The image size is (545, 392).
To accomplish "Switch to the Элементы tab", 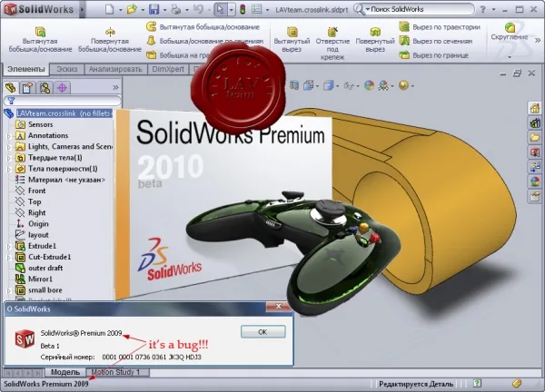I will click(26, 70).
